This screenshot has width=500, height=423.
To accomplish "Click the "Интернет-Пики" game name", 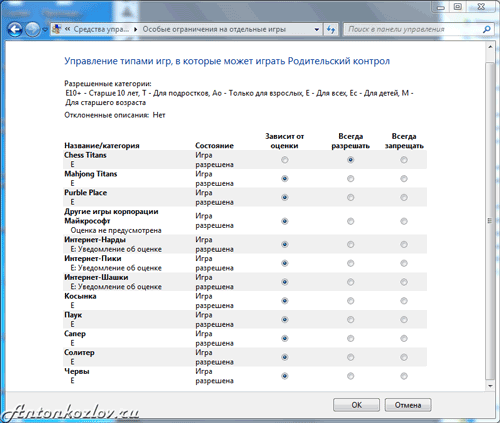I will point(93,258).
